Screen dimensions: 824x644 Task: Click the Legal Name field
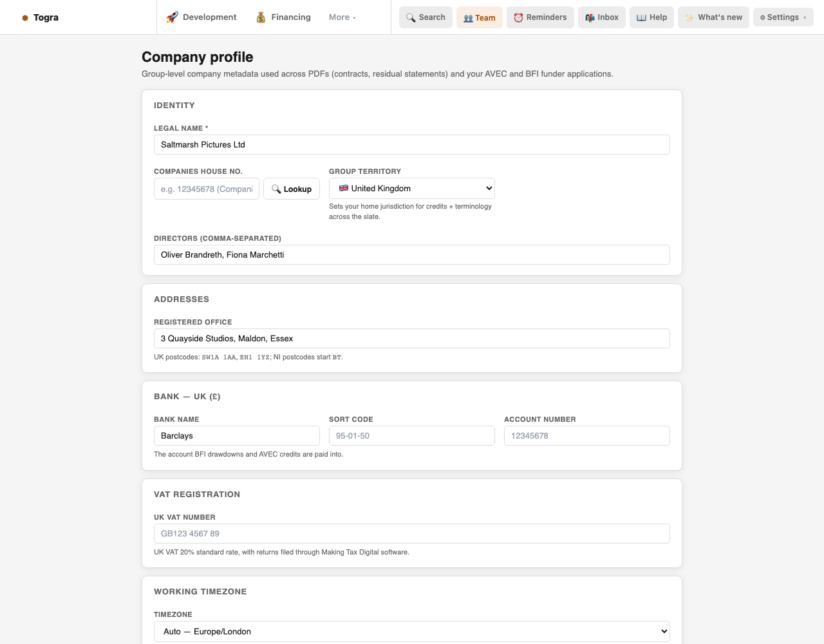tap(412, 144)
